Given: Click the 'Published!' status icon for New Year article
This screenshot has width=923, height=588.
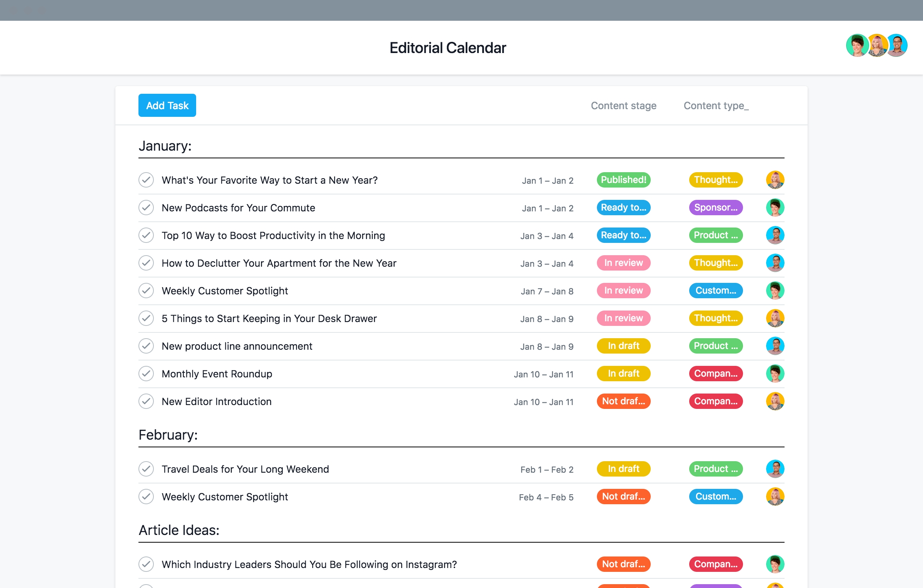Looking at the screenshot, I should (623, 179).
